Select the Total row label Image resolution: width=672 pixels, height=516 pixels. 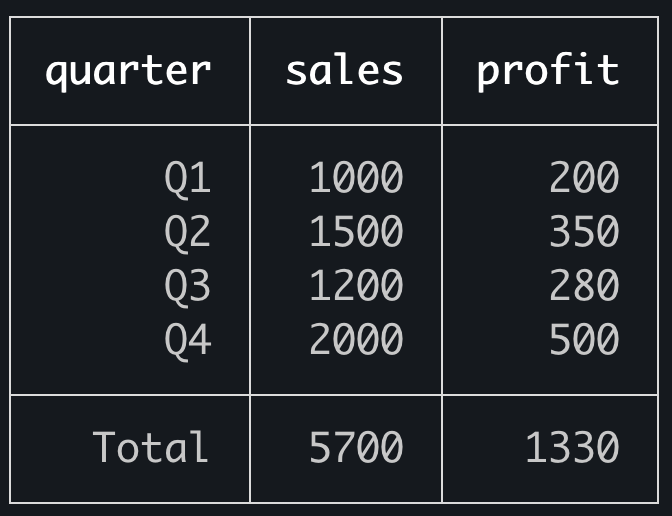(x=151, y=447)
